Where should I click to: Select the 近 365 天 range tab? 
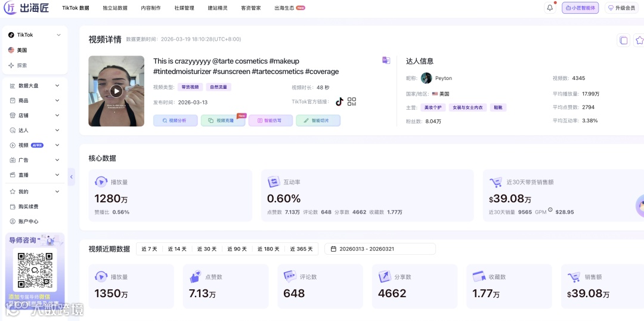click(301, 249)
